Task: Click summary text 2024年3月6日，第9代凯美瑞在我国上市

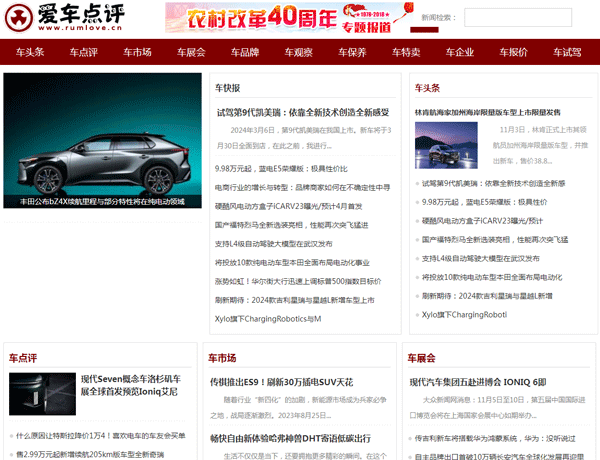Action: coord(304,138)
